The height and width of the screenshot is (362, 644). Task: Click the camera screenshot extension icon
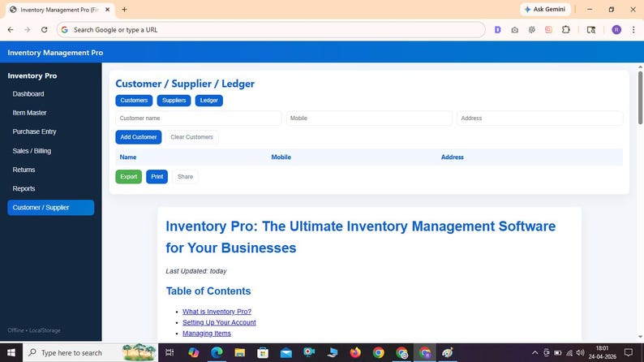514,29
